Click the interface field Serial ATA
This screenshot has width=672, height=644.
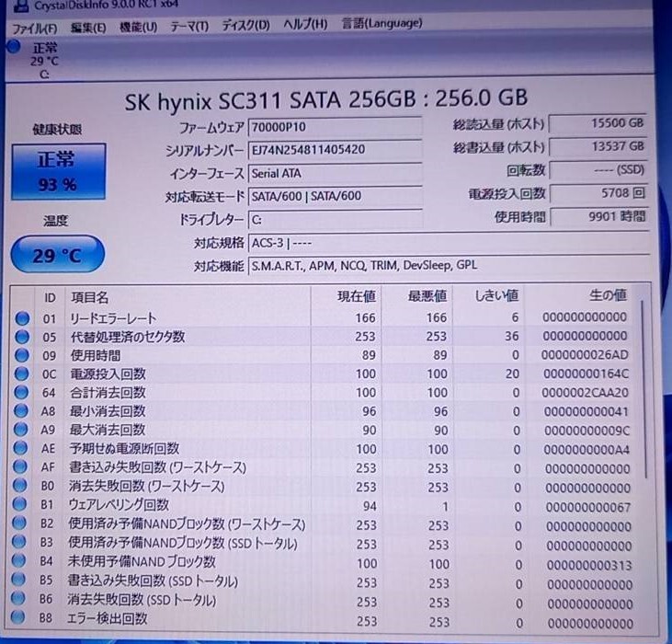tap(335, 173)
